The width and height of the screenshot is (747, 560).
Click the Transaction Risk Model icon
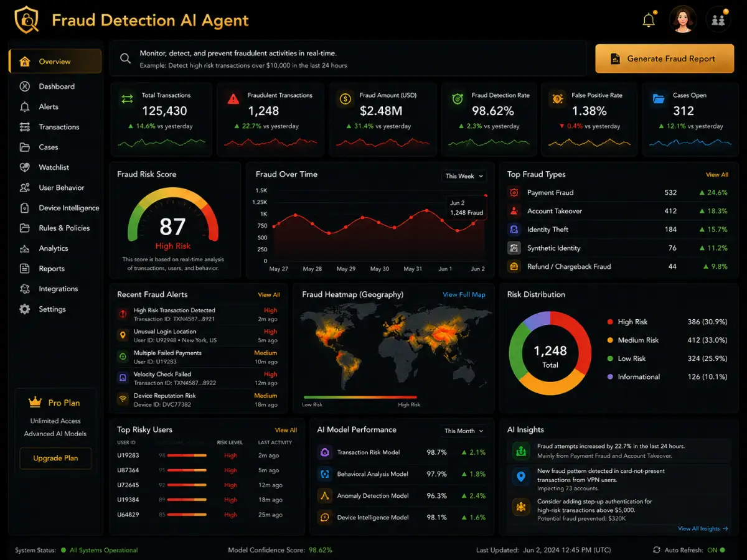click(x=324, y=452)
